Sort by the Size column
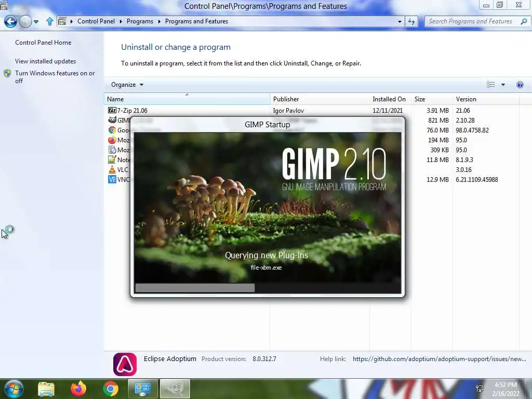 tap(432, 99)
